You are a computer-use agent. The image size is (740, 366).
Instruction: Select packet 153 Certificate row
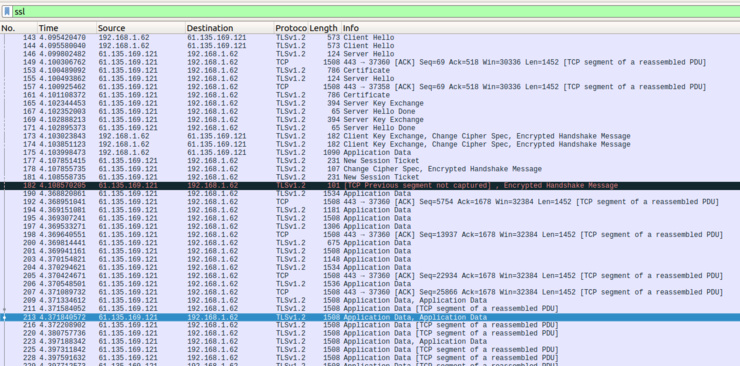pos(370,71)
